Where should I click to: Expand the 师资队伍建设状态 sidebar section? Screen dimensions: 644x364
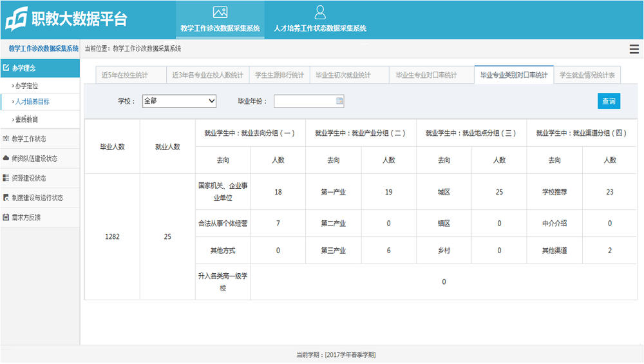click(x=40, y=158)
